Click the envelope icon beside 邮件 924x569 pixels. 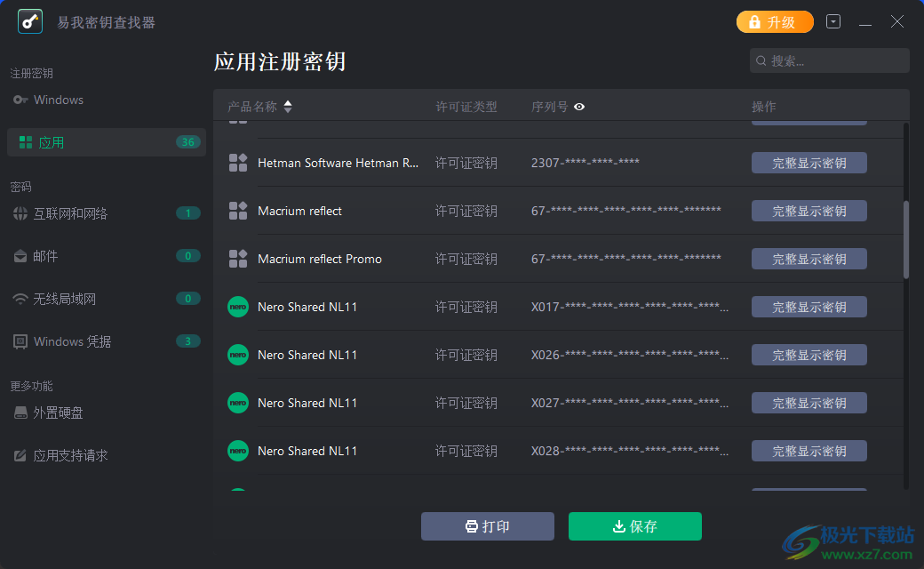click(20, 256)
